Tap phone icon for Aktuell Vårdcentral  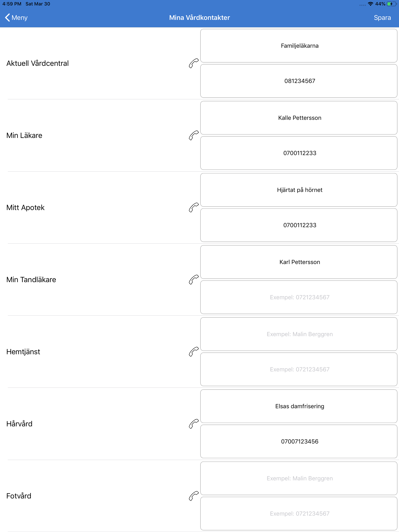194,63
